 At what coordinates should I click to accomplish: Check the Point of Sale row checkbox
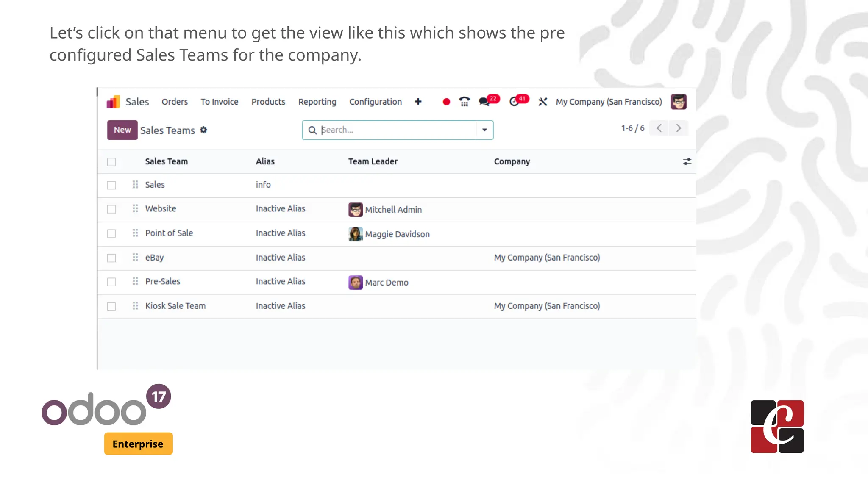[111, 233]
